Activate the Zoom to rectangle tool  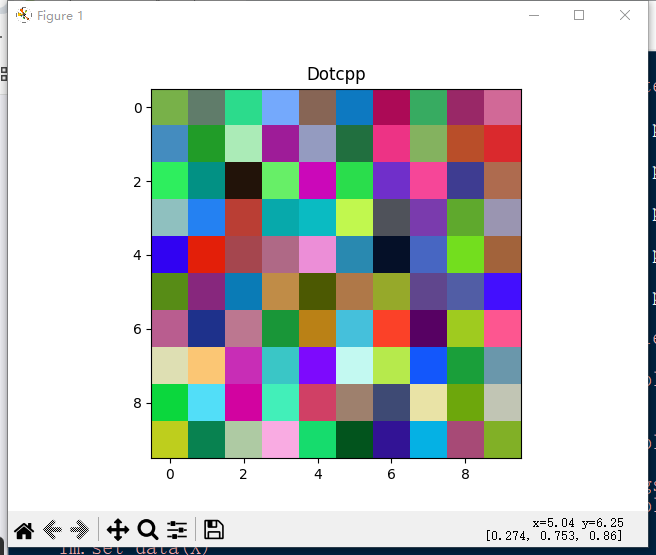148,530
